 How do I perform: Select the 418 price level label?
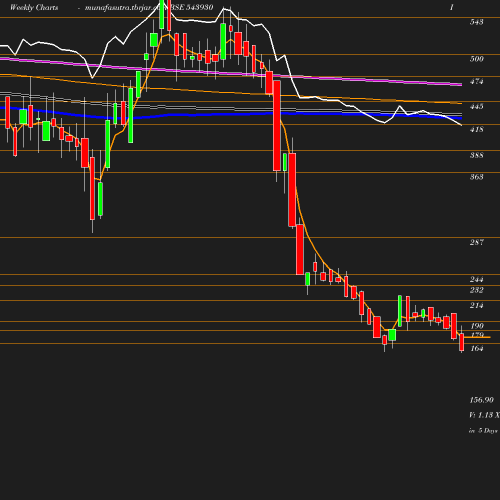pos(476,129)
